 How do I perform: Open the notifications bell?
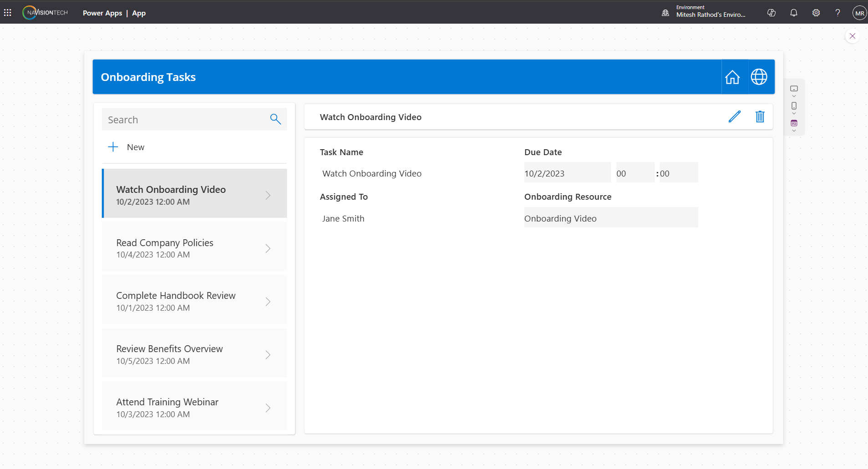(x=793, y=13)
